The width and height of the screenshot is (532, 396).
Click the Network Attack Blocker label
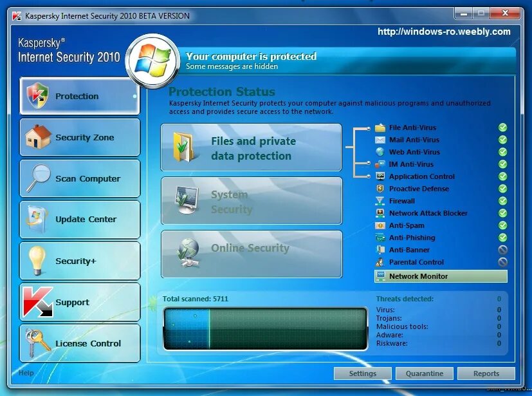point(428,213)
